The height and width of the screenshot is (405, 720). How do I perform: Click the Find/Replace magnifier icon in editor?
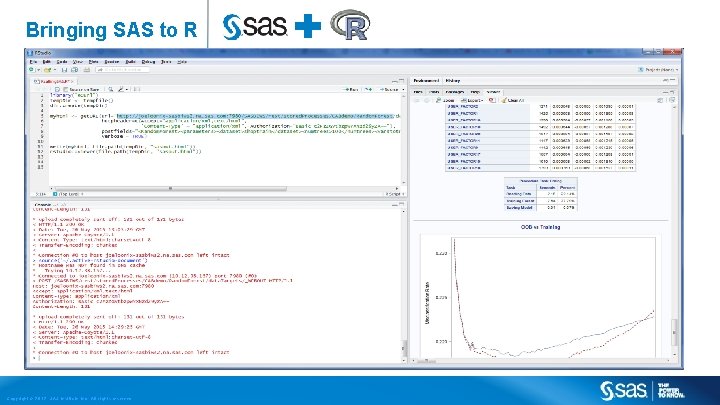pos(111,89)
